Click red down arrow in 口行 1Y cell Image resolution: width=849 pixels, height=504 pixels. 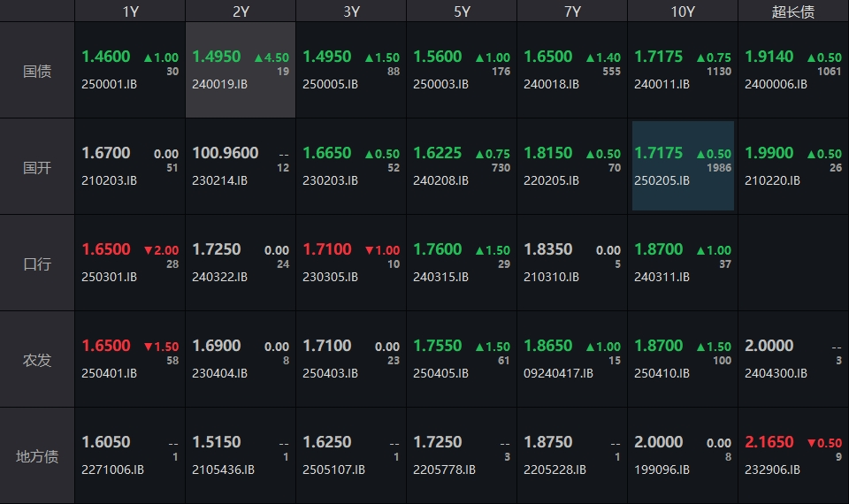[x=149, y=250]
